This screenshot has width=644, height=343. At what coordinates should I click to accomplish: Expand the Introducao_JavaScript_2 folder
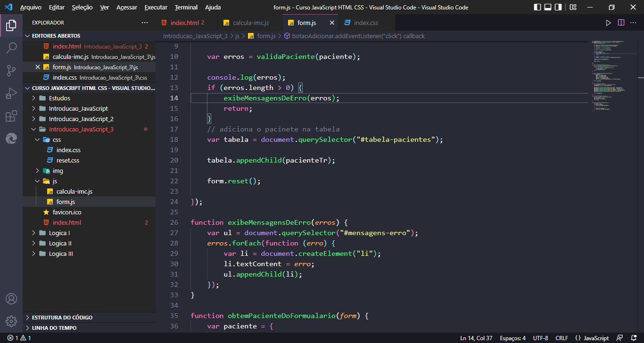click(89, 119)
